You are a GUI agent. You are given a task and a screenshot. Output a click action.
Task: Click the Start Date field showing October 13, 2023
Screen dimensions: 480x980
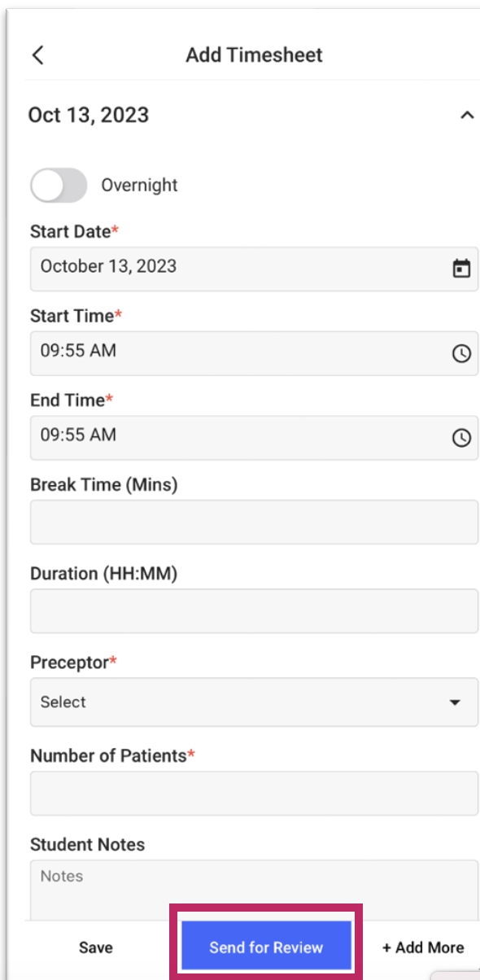pos(254,269)
